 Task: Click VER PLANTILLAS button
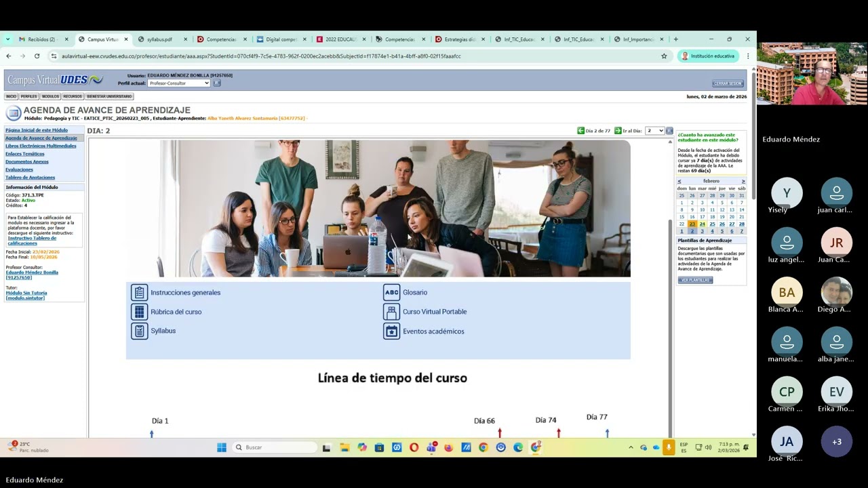695,280
